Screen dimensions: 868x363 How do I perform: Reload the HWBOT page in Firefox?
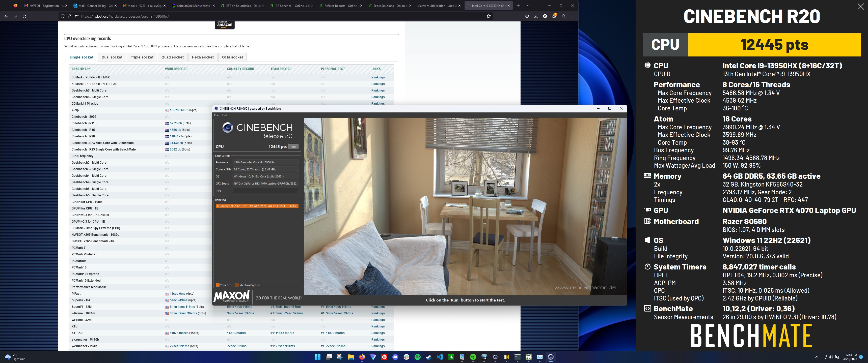(x=24, y=16)
